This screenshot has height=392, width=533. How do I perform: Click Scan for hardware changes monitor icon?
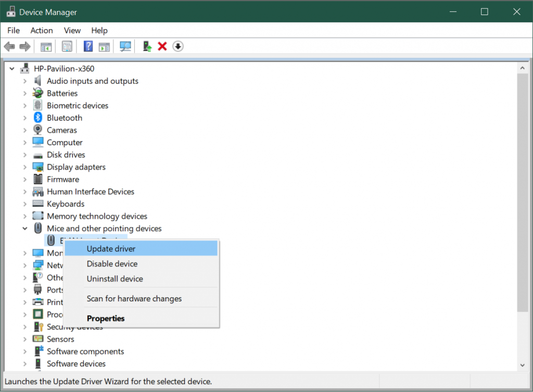125,46
